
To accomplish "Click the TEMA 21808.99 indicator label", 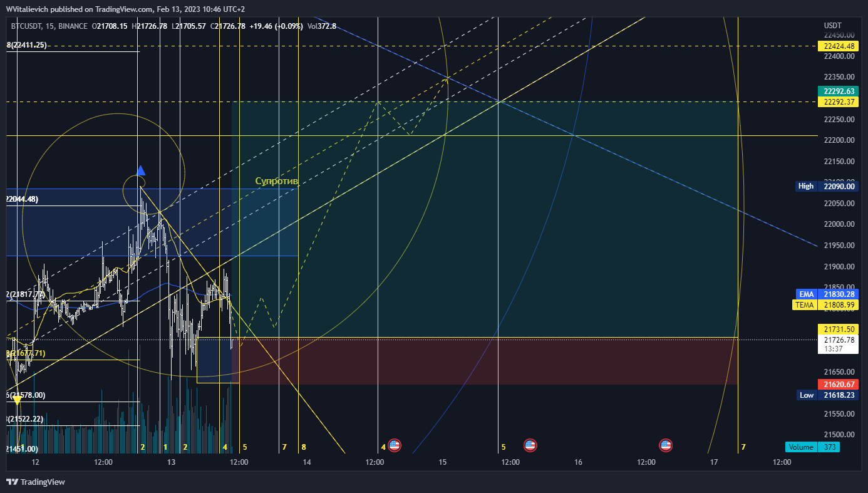I will coord(827,305).
